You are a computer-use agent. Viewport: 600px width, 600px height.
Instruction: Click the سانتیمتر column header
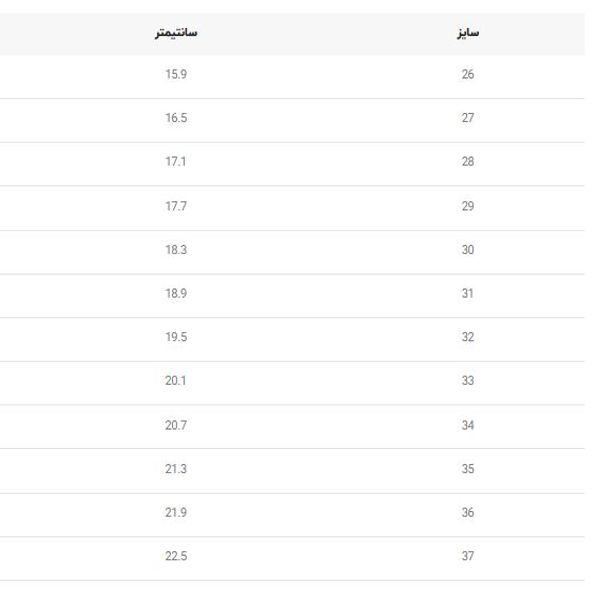coord(176,33)
